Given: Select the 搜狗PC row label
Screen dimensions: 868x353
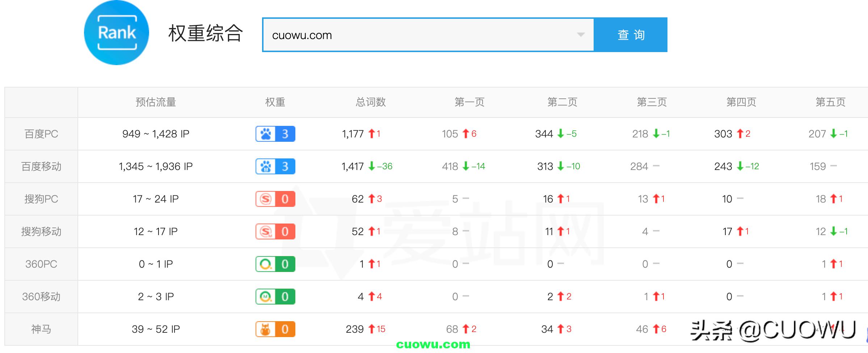Looking at the screenshot, I should point(41,199).
